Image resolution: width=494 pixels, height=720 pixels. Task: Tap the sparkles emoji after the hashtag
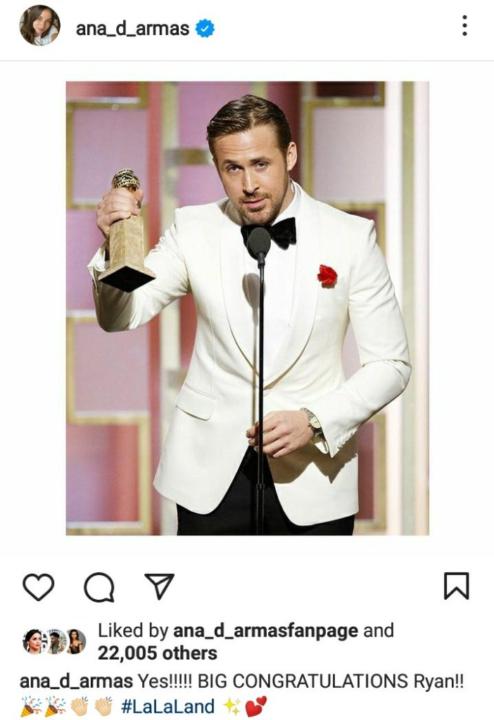point(232,706)
